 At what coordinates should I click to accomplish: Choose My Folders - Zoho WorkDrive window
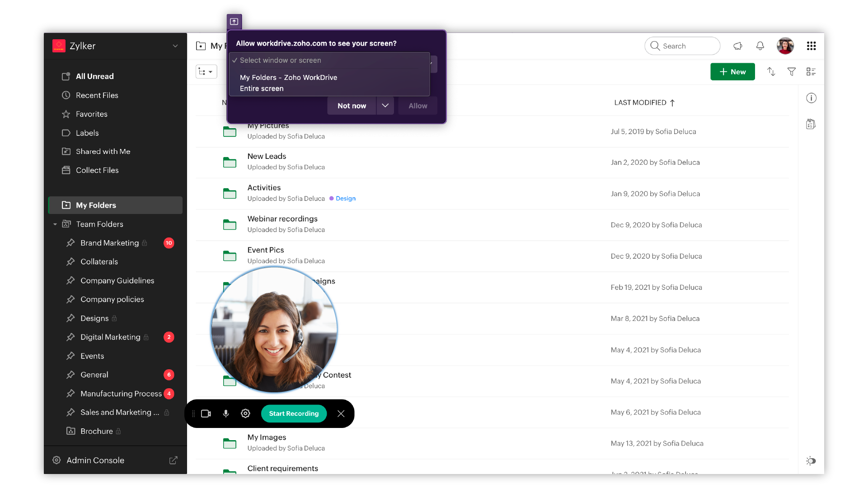tap(288, 78)
